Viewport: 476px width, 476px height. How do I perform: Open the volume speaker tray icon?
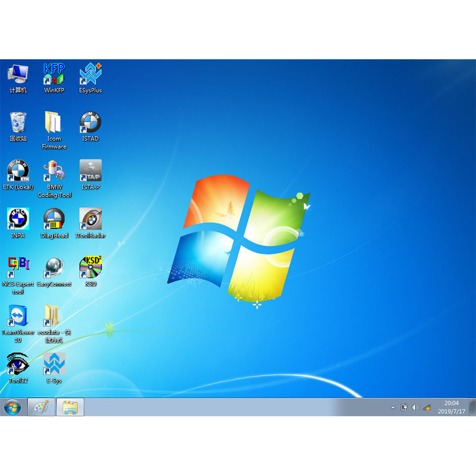coord(415,407)
